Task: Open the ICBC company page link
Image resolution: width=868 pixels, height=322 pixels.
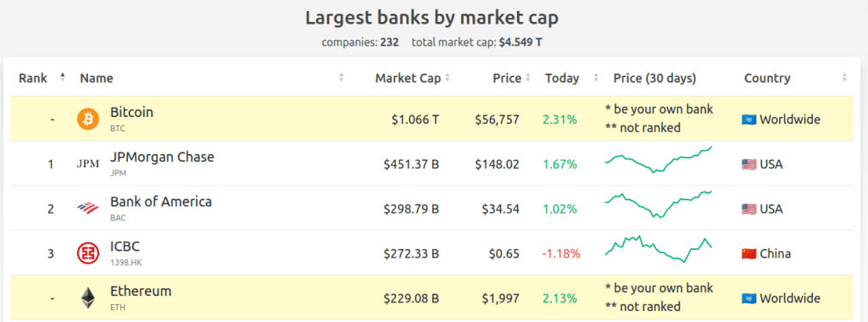Action: click(x=125, y=247)
